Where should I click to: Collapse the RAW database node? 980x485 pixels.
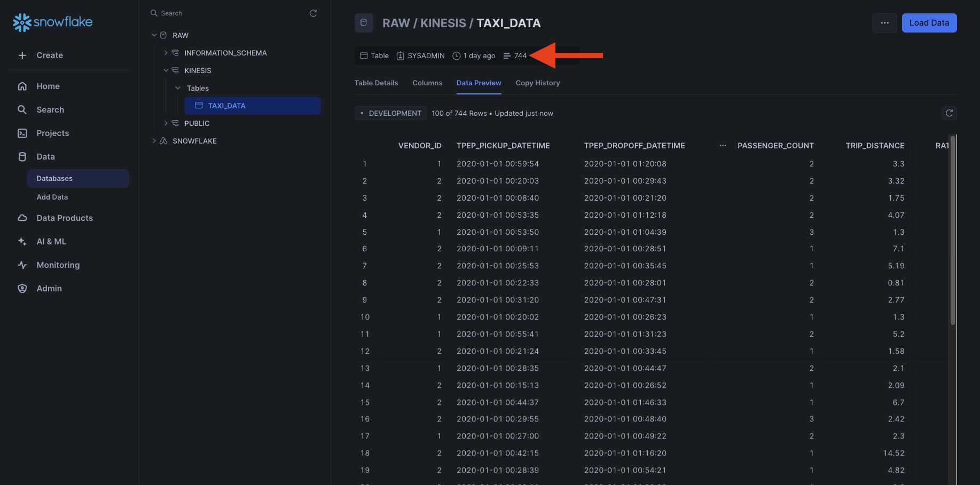(x=154, y=35)
